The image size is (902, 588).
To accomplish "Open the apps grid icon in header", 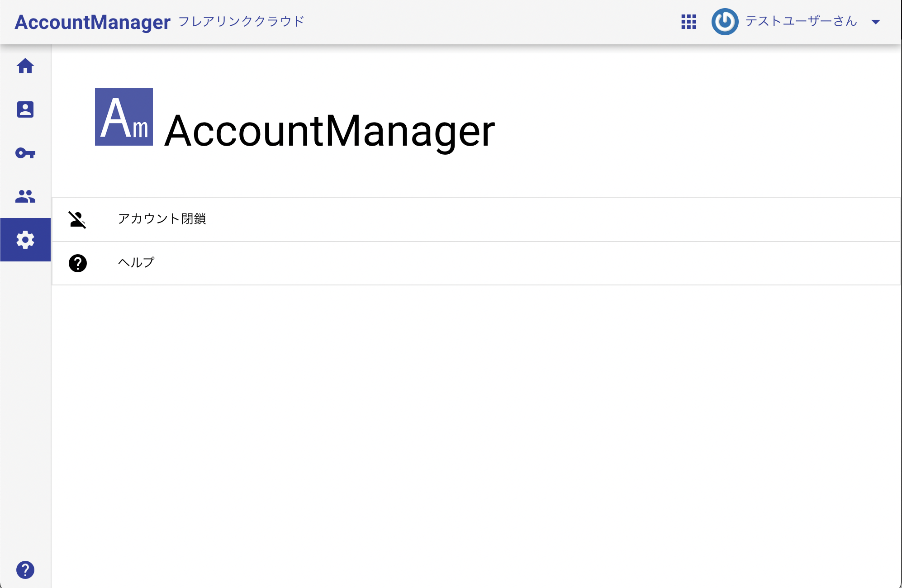I will [688, 21].
